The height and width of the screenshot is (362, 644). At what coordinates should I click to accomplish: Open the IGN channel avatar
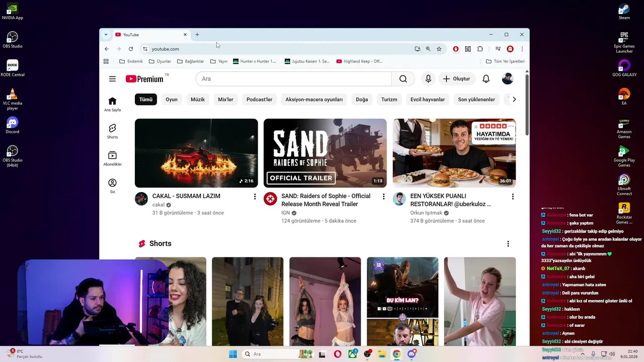(270, 199)
